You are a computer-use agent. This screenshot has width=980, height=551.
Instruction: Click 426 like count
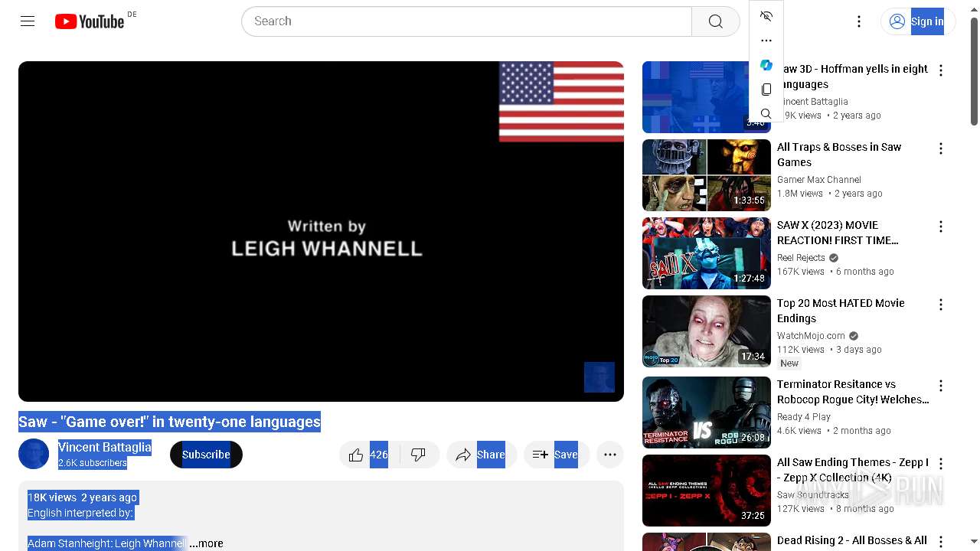coord(379,455)
